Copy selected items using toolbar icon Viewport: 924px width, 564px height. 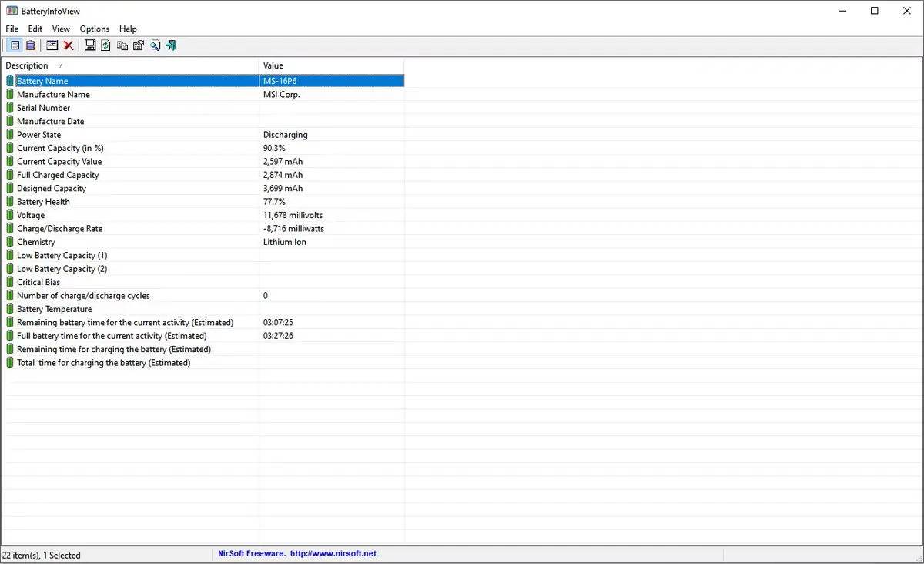pyautogui.click(x=122, y=45)
